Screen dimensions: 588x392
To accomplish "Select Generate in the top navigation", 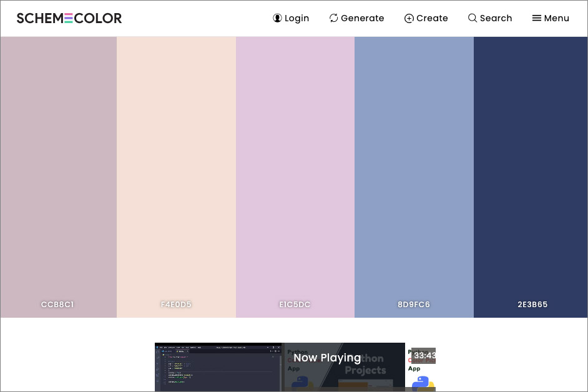I will click(362, 18).
